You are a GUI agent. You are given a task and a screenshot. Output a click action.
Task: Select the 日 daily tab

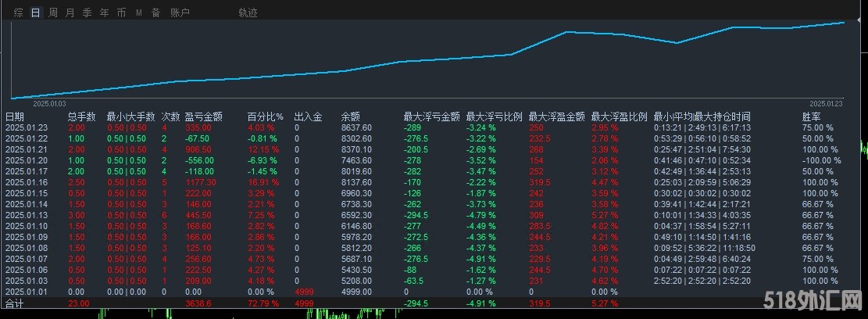(x=36, y=13)
